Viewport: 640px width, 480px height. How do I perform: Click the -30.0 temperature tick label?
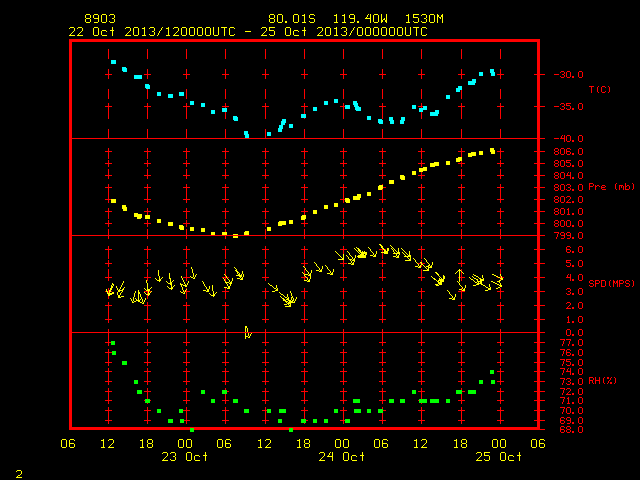tap(569, 75)
